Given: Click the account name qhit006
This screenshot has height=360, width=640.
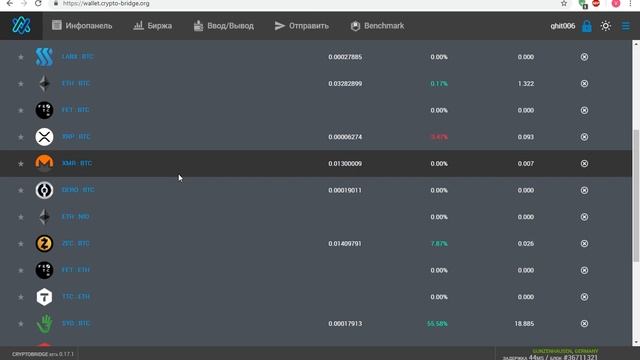Looking at the screenshot, I should point(562,26).
